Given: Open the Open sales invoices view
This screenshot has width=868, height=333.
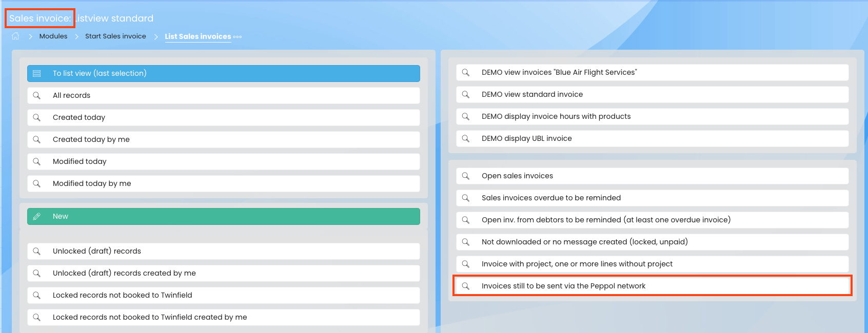Looking at the screenshot, I should click(653, 176).
